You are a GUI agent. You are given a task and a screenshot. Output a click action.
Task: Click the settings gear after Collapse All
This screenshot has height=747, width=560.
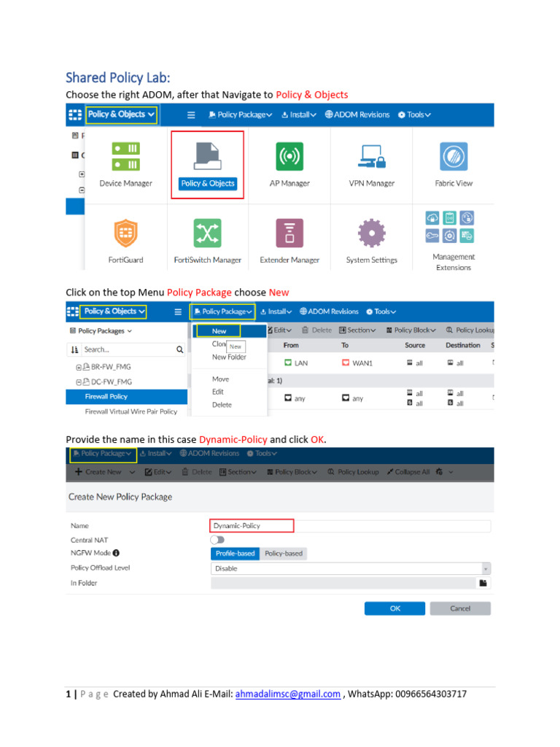tap(439, 472)
